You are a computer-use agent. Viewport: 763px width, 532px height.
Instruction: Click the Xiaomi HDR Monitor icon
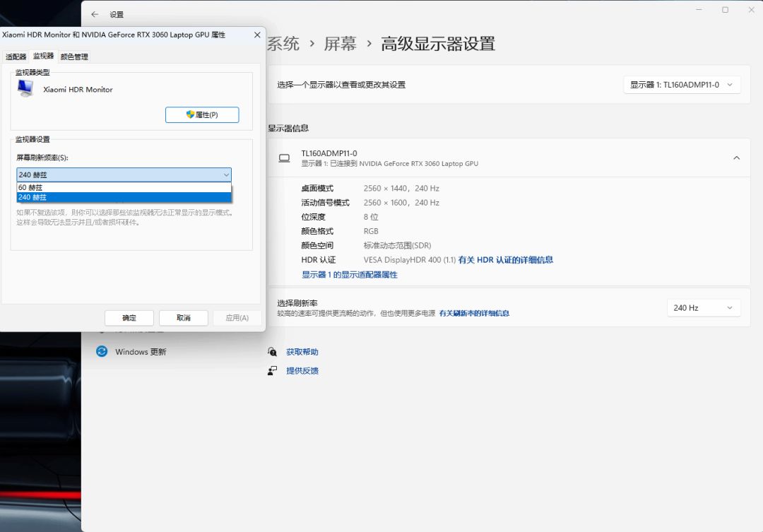tap(25, 89)
